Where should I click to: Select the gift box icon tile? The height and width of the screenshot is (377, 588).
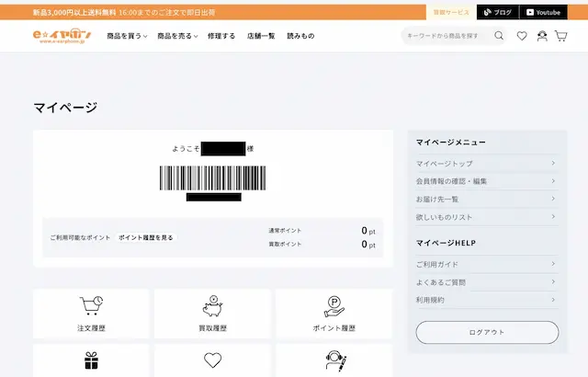(91, 360)
